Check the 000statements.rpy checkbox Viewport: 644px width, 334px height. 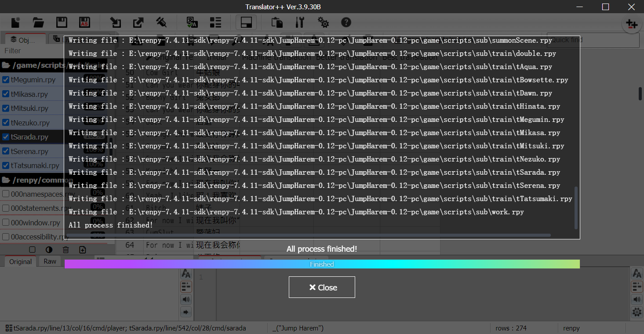tap(6, 208)
